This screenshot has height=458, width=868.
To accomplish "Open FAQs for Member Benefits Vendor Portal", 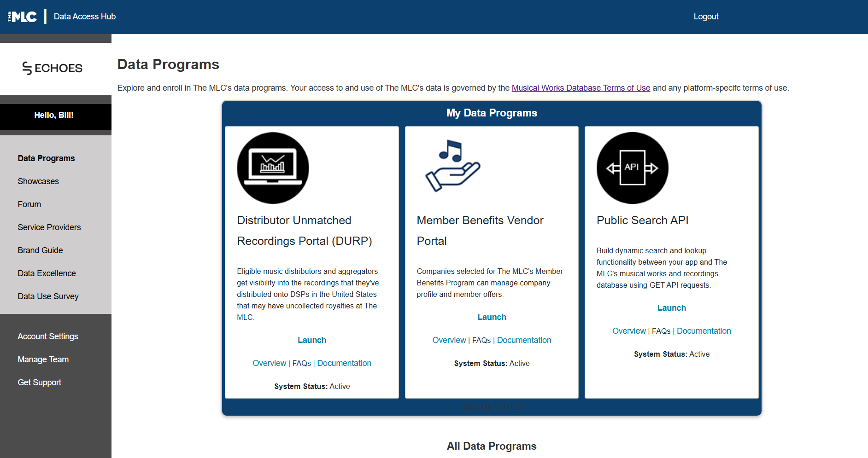I will 481,340.
